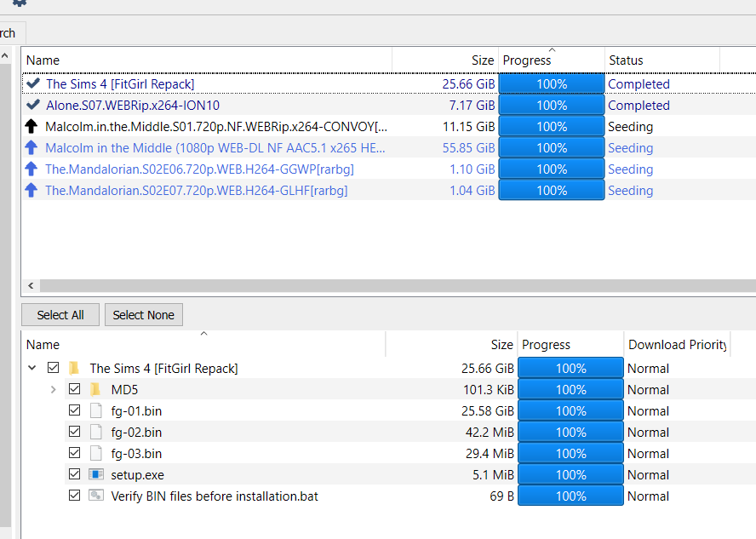The width and height of the screenshot is (756, 539).
Task: Click the blue upload icon beside The.Mandalorian.S02E06
Action: tap(32, 169)
